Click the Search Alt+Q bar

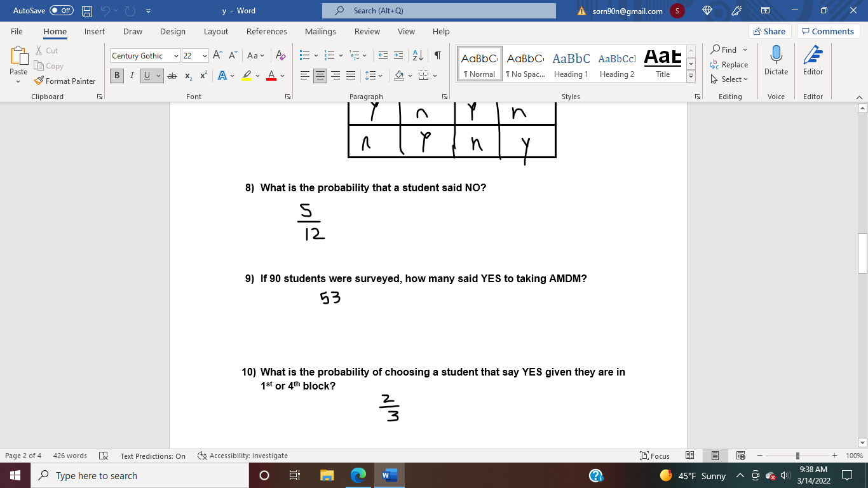click(438, 11)
